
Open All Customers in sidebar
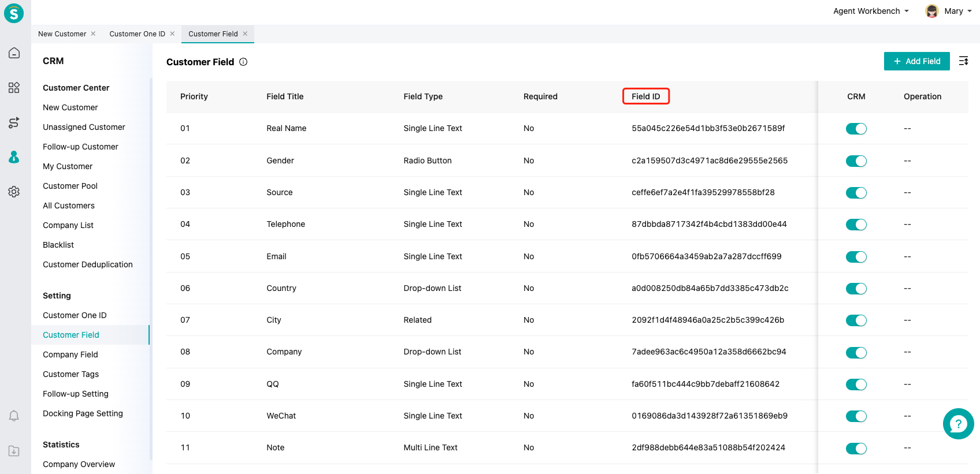pos(68,206)
